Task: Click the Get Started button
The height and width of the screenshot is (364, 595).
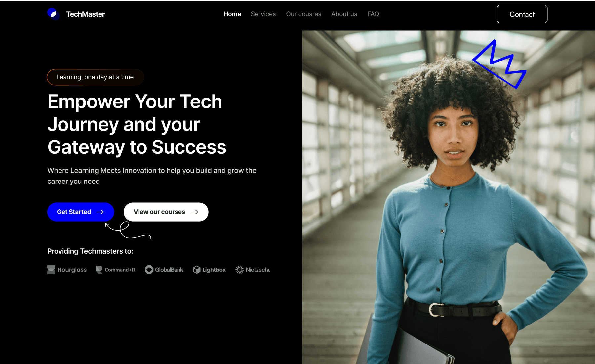Action: tap(81, 212)
